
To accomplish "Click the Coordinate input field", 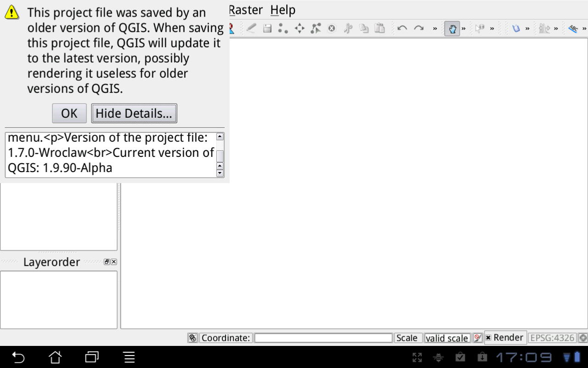I will (x=323, y=338).
